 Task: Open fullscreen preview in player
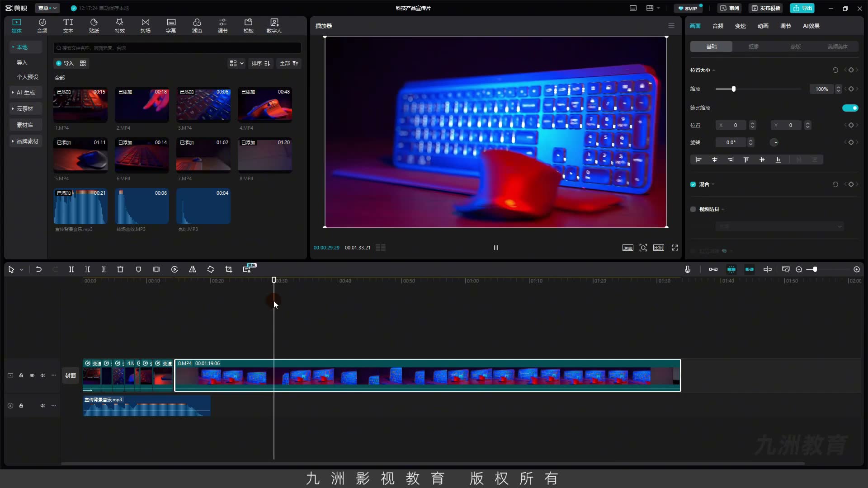675,248
